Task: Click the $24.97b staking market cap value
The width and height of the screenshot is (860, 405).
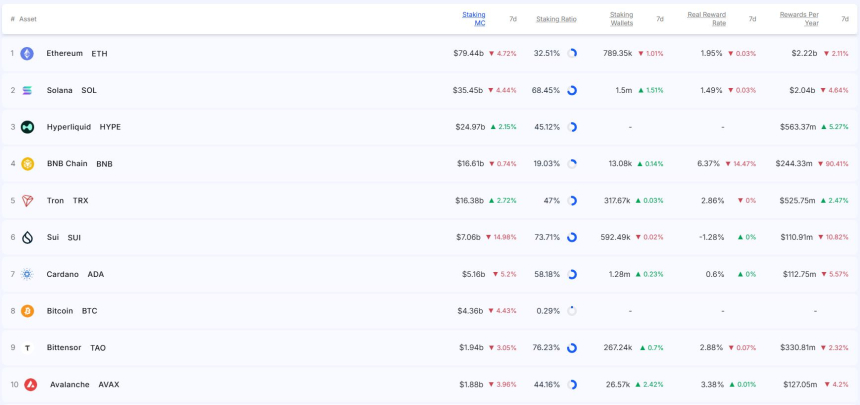Action: click(x=470, y=127)
